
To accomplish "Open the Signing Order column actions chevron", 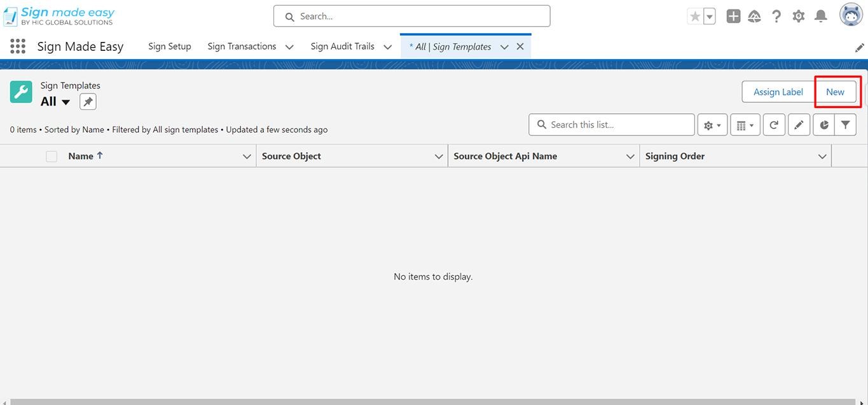I will coord(822,156).
